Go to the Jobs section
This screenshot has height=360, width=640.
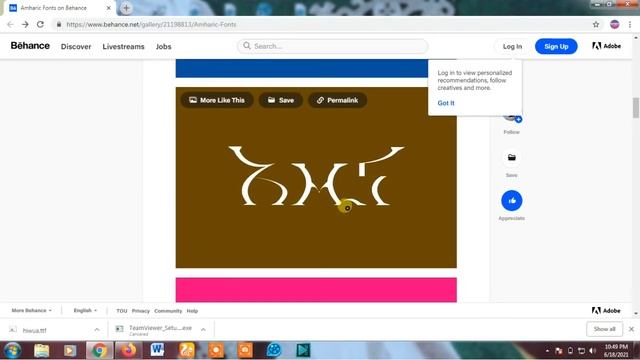pyautogui.click(x=163, y=47)
